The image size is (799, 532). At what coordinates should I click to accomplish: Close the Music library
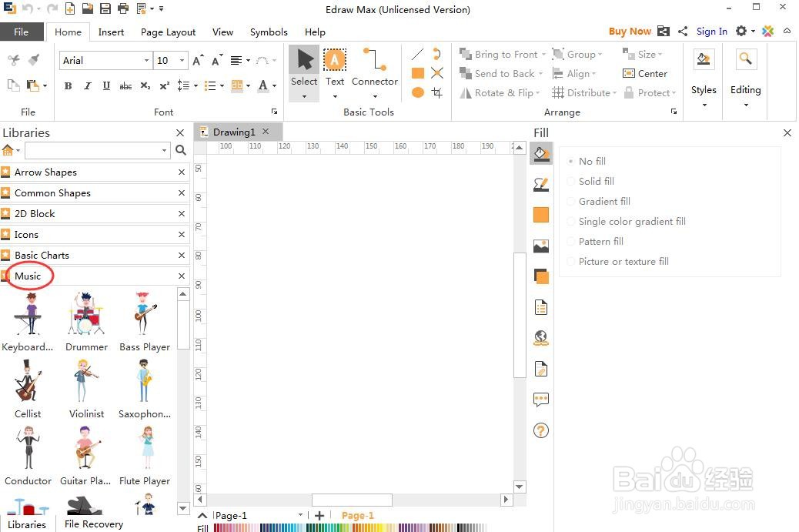[182, 276]
